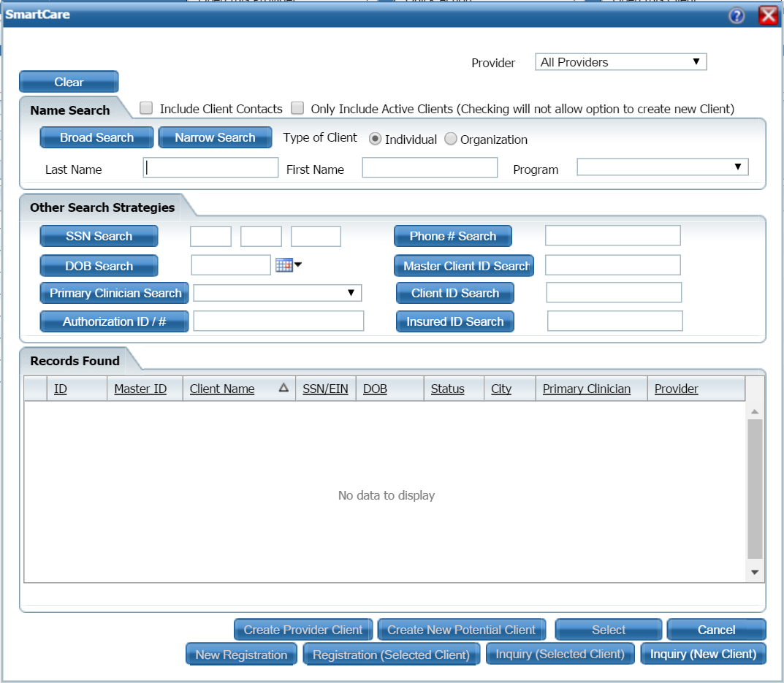Run a Narrow Search
The image size is (784, 683).
coord(215,137)
